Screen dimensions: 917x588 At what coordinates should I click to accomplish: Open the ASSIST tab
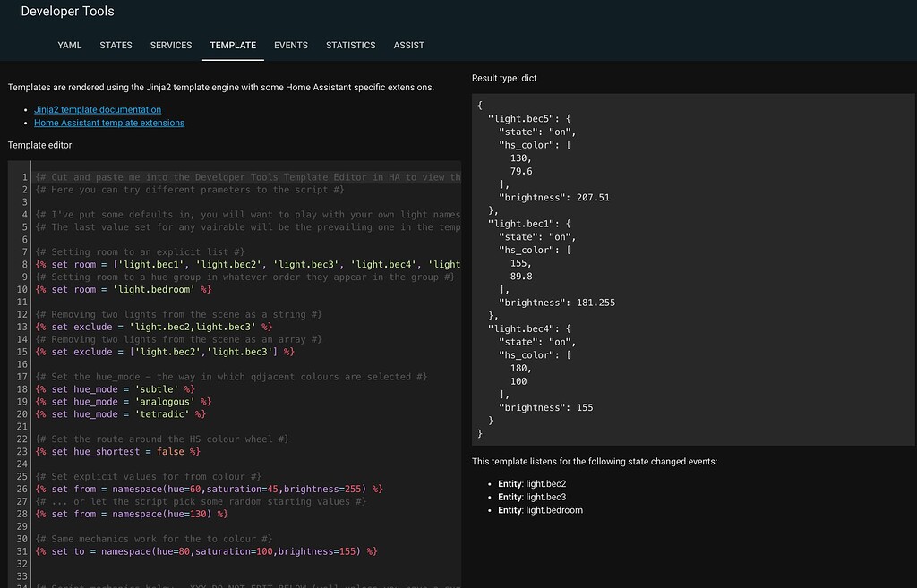pyautogui.click(x=408, y=45)
